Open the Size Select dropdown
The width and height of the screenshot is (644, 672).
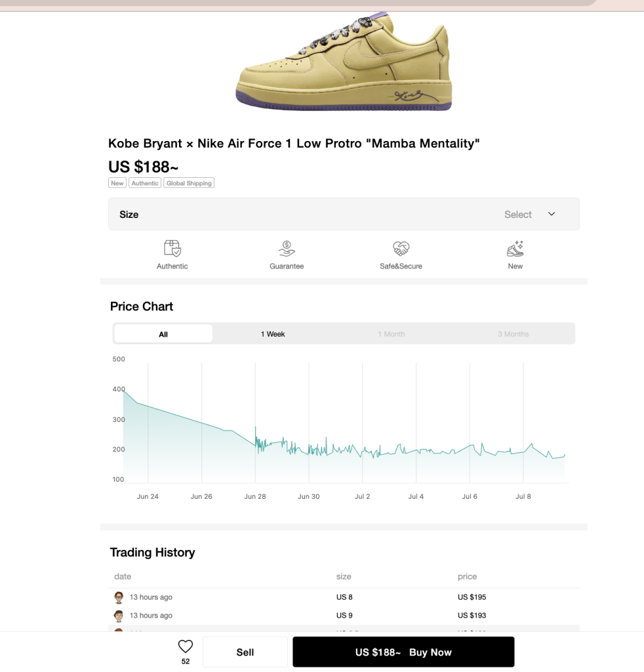tap(344, 214)
